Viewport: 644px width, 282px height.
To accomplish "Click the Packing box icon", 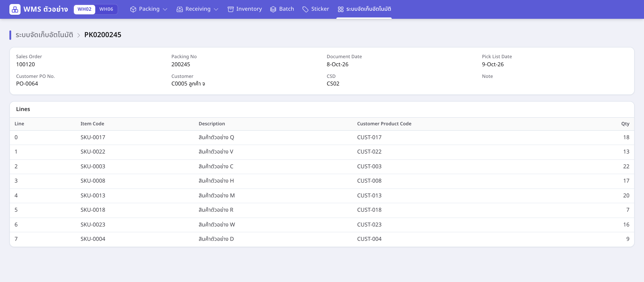I will [133, 9].
